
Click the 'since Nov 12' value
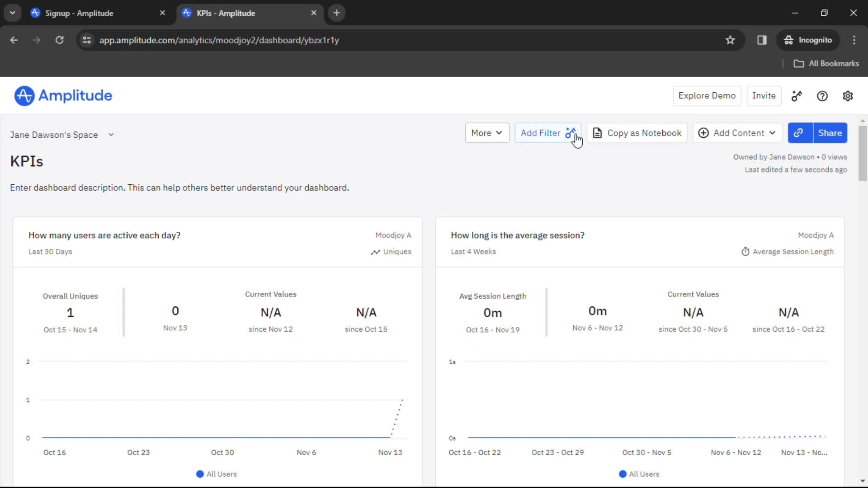[270, 313]
